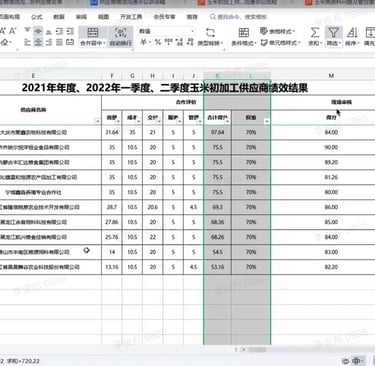Click the 中 input mode icon
375x366 pixels.
[357, 361]
